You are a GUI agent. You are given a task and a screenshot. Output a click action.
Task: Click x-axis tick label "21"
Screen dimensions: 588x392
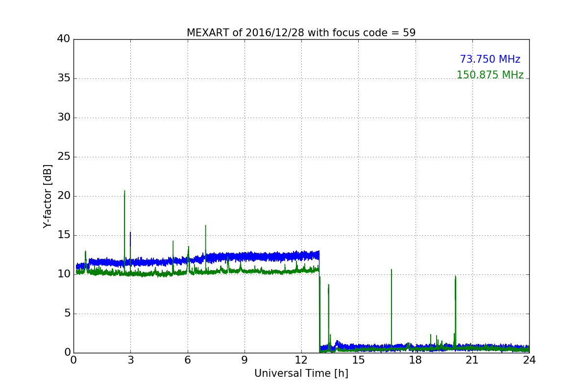(x=472, y=360)
